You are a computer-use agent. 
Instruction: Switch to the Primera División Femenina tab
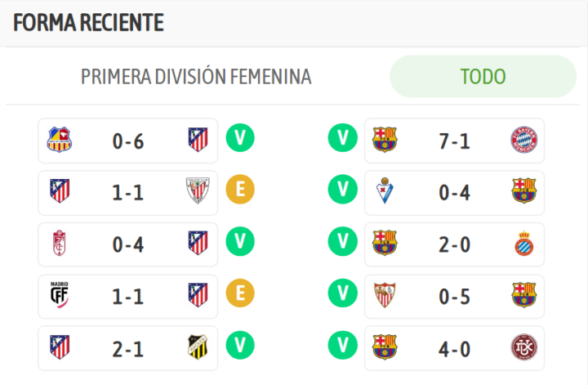(x=196, y=77)
